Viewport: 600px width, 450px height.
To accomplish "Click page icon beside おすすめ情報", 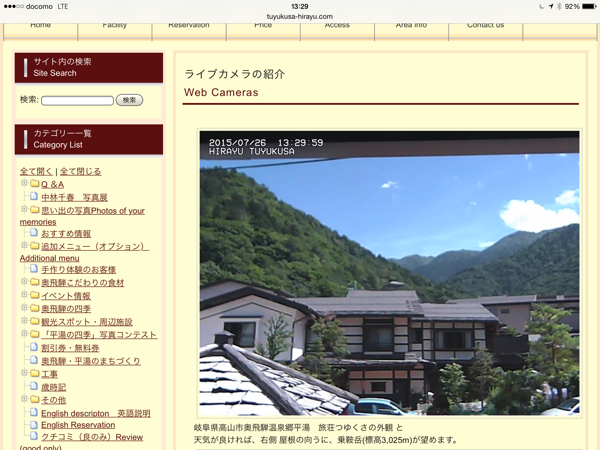I will tap(34, 234).
